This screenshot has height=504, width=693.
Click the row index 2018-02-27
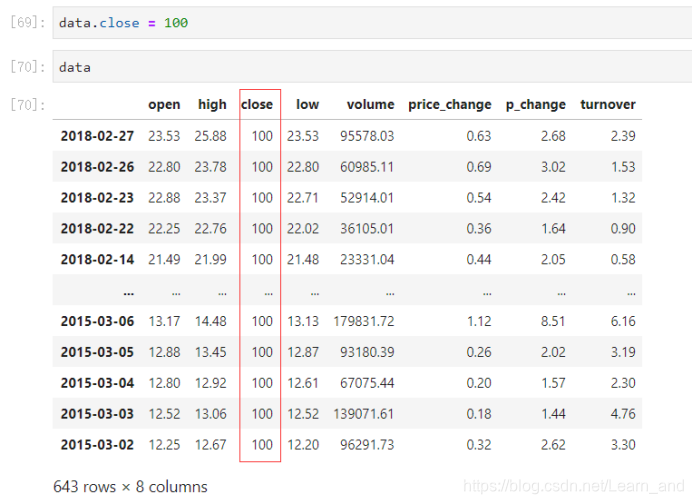pos(97,136)
